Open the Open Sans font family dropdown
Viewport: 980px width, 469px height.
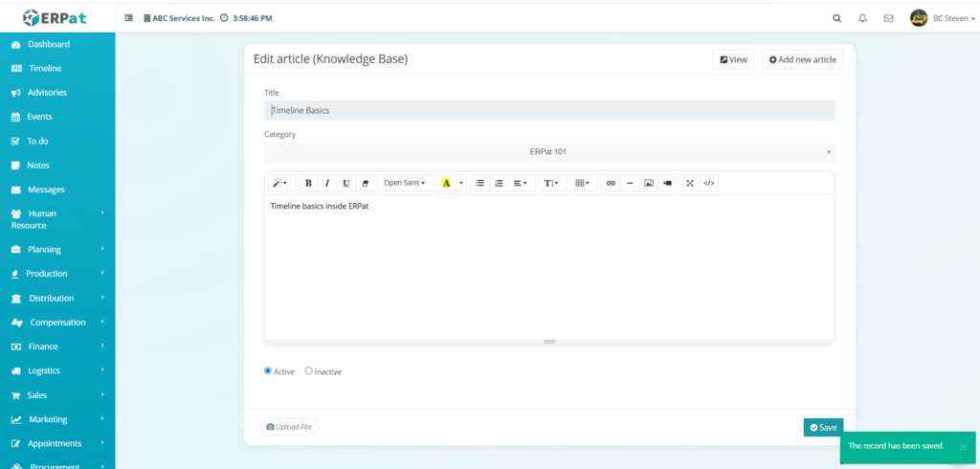pyautogui.click(x=405, y=183)
